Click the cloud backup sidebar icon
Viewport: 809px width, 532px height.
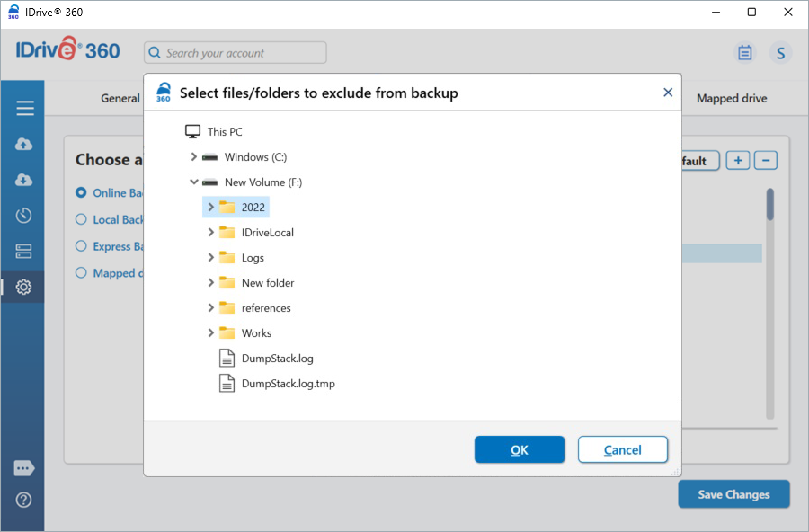tap(24, 144)
